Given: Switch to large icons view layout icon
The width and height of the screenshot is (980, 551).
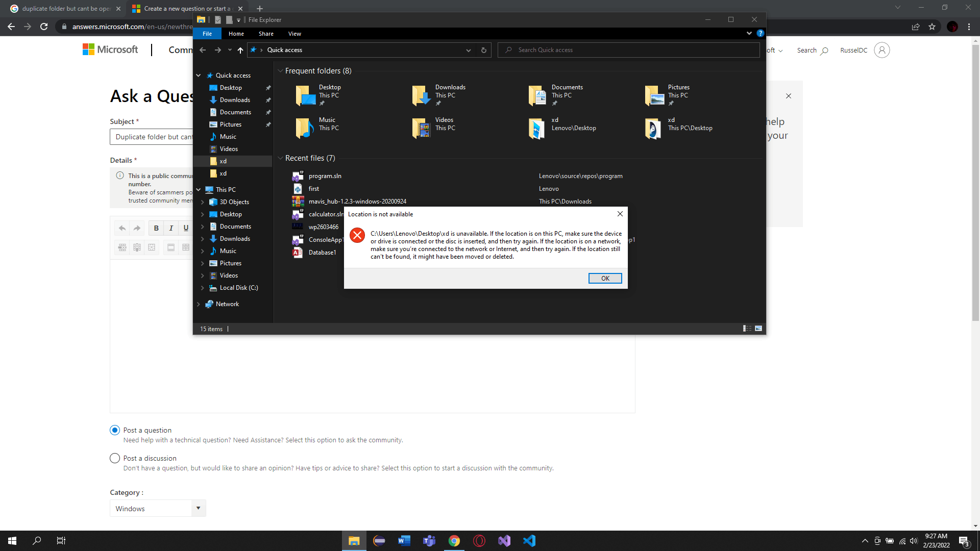Looking at the screenshot, I should click(x=758, y=329).
